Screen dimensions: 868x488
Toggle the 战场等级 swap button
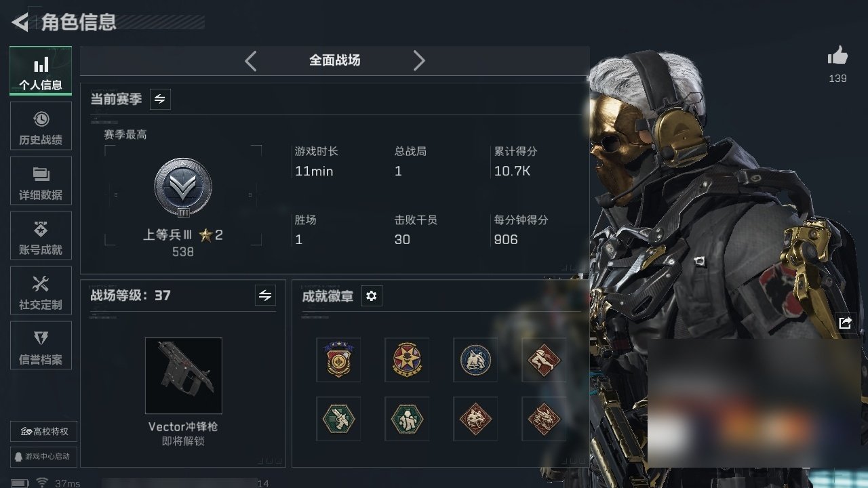pos(265,296)
